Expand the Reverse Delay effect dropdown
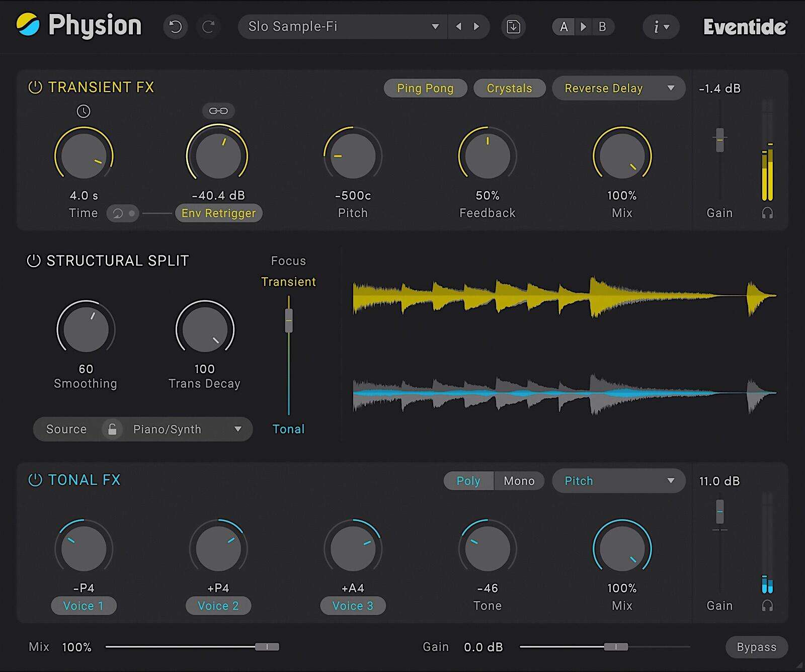This screenshot has height=672, width=805. click(619, 88)
